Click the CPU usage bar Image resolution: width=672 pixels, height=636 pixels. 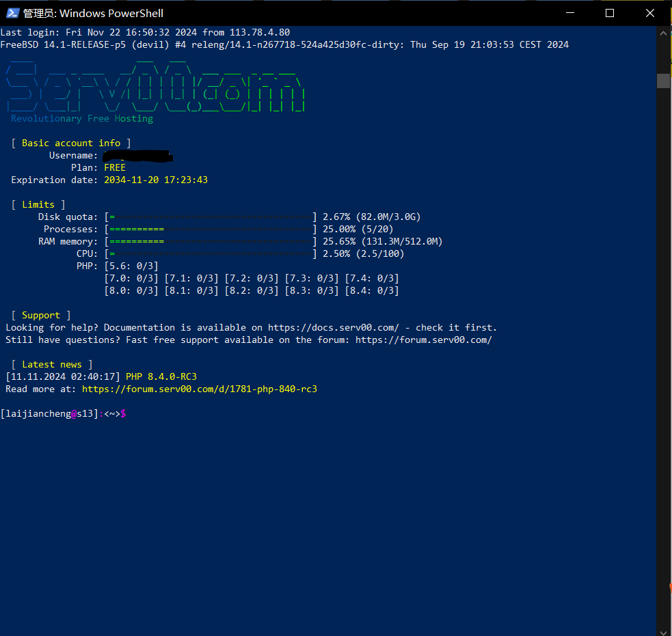pyautogui.click(x=211, y=254)
